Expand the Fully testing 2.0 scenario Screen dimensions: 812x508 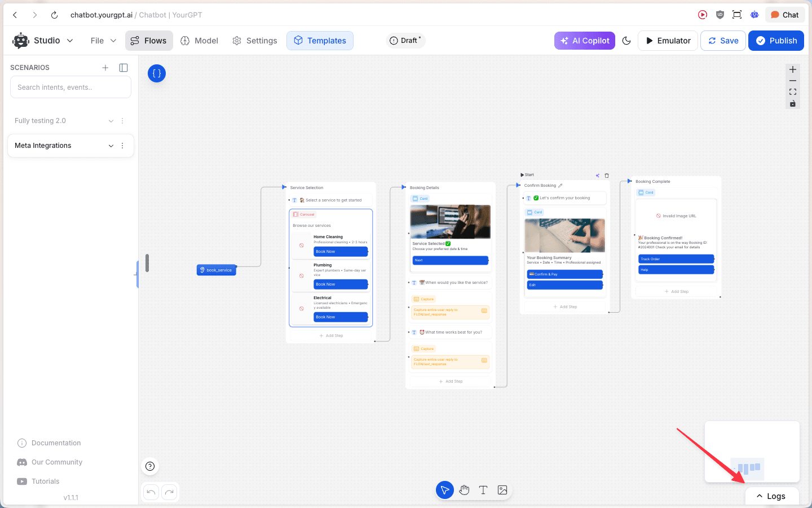point(111,121)
